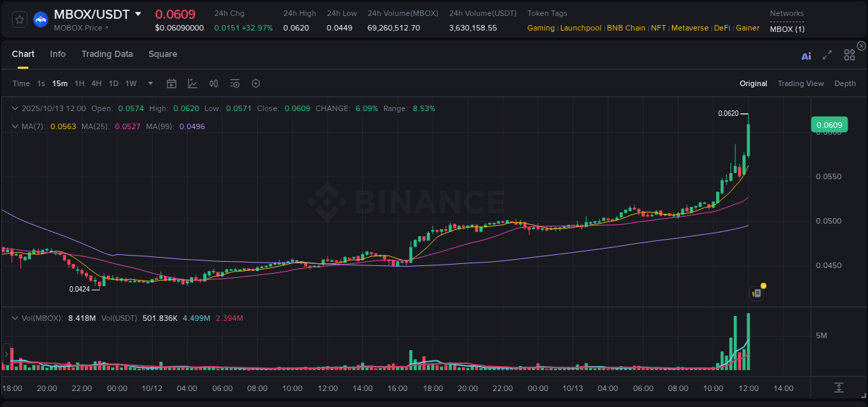The image size is (868, 407).
Task: Open extra timeframes dropdown beside 1W
Action: click(x=149, y=83)
